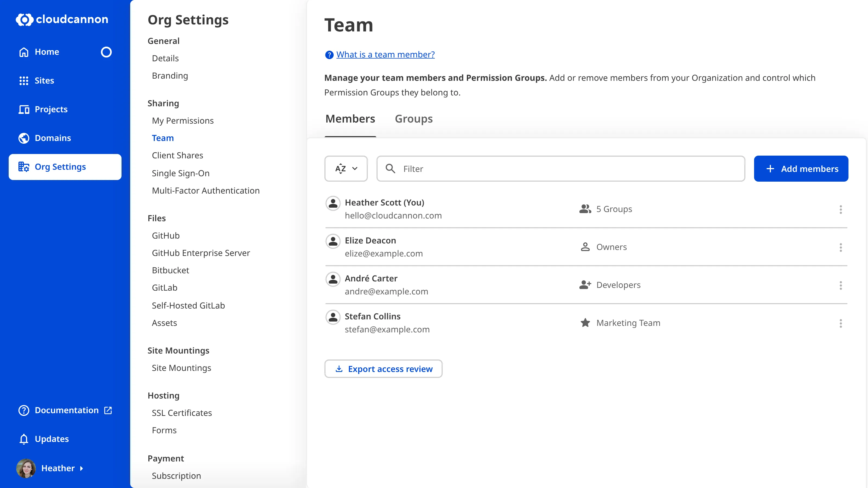868x488 pixels.
Task: Open 'What is a team member?' link
Action: (x=385, y=54)
